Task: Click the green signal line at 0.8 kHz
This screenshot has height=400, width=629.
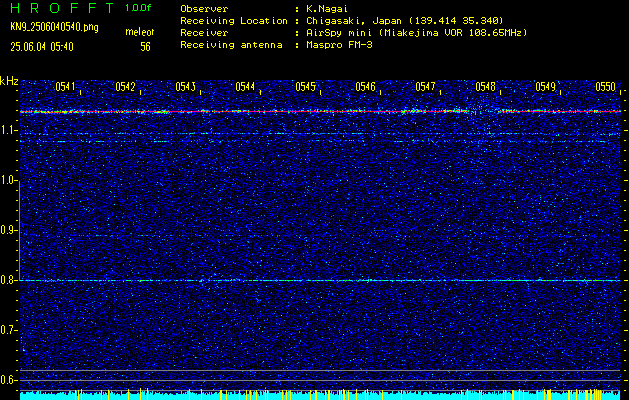Action: (x=321, y=280)
